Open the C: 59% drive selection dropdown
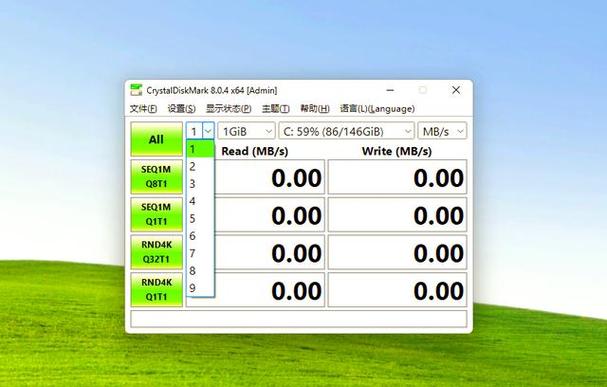 coord(346,131)
